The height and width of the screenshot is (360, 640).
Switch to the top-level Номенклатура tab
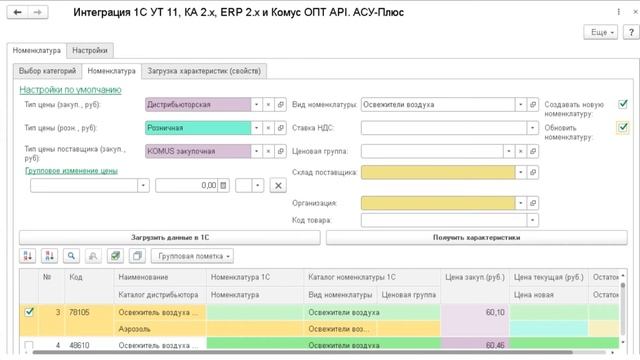[x=36, y=51]
